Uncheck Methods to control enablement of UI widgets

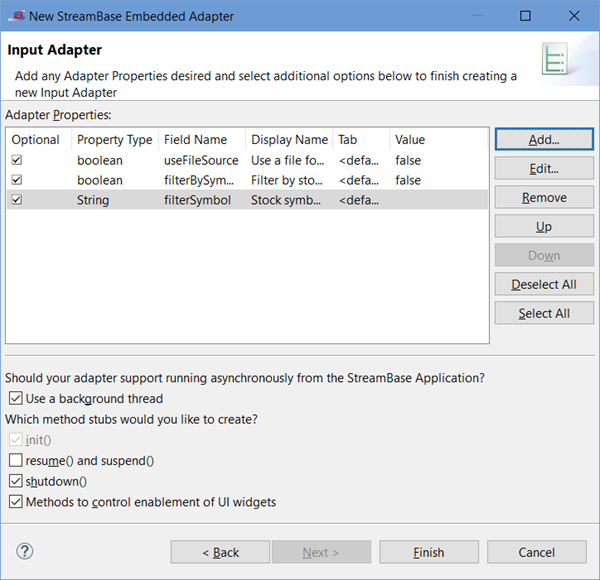coord(15,502)
